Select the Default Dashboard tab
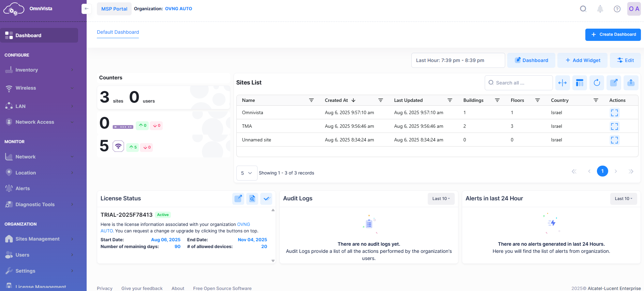Image resolution: width=644 pixels, height=291 pixels. pyautogui.click(x=118, y=32)
